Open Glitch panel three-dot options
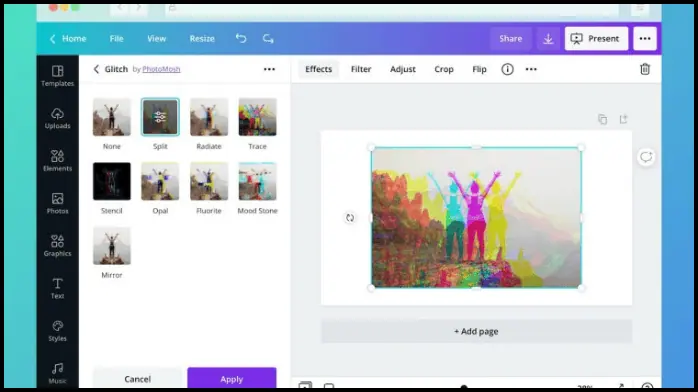Image resolution: width=698 pixels, height=392 pixels. click(269, 69)
